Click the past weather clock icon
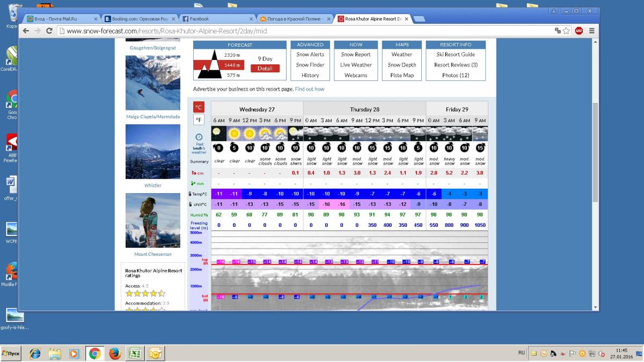 [199, 137]
